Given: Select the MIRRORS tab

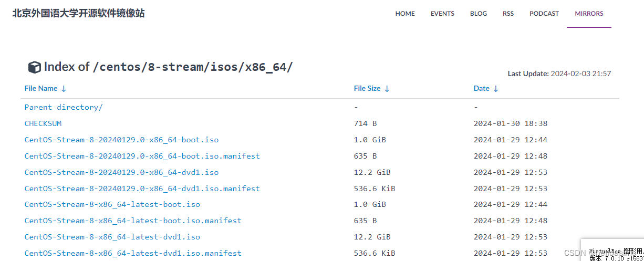Looking at the screenshot, I should point(589,14).
